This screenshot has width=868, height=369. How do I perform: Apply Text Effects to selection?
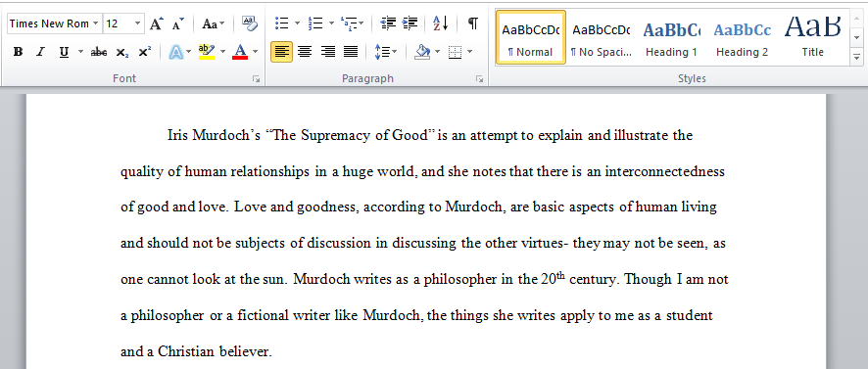176,52
